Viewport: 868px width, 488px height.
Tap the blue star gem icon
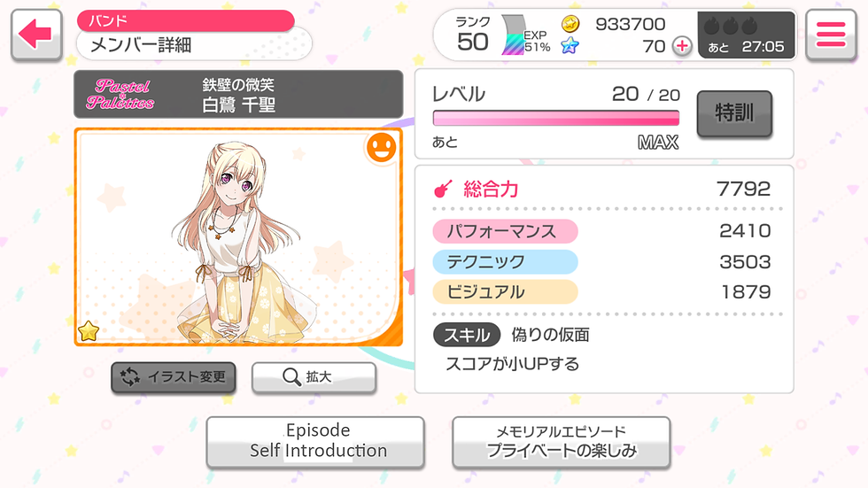click(x=570, y=45)
